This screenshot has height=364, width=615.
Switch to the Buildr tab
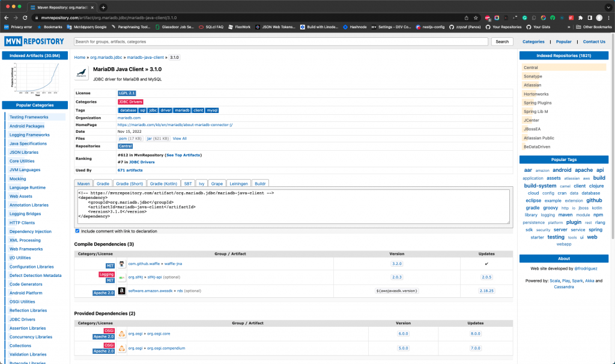[x=260, y=184]
